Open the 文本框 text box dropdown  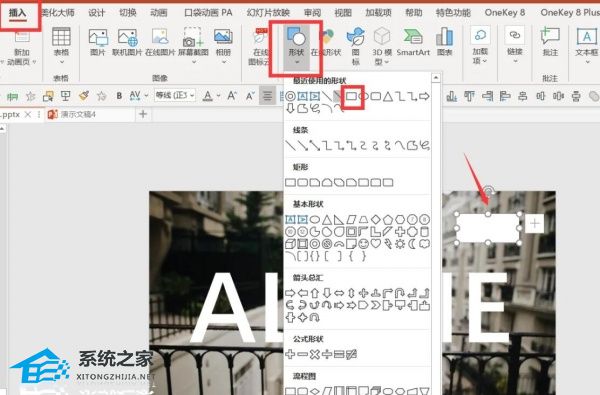(x=586, y=46)
